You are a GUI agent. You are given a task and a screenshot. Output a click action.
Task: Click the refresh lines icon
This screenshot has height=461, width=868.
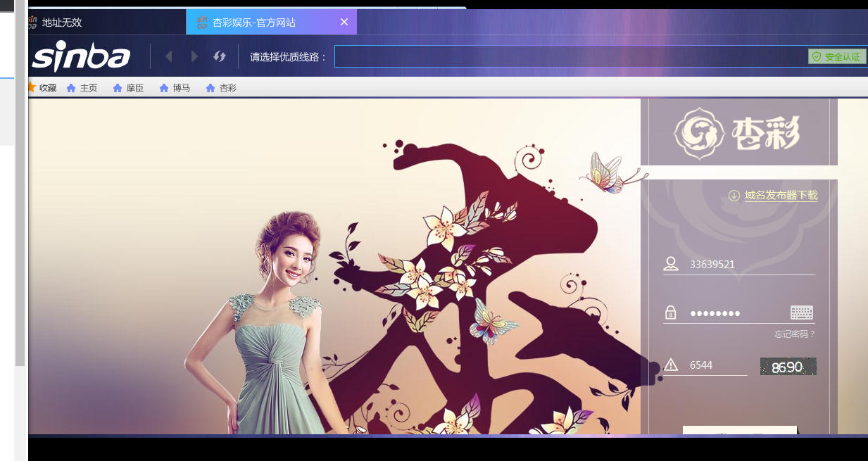(220, 56)
